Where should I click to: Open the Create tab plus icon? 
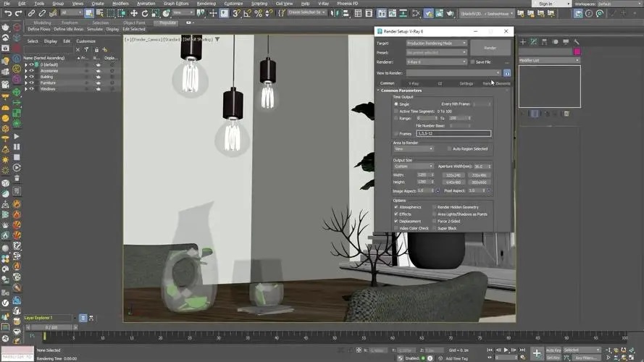522,43
